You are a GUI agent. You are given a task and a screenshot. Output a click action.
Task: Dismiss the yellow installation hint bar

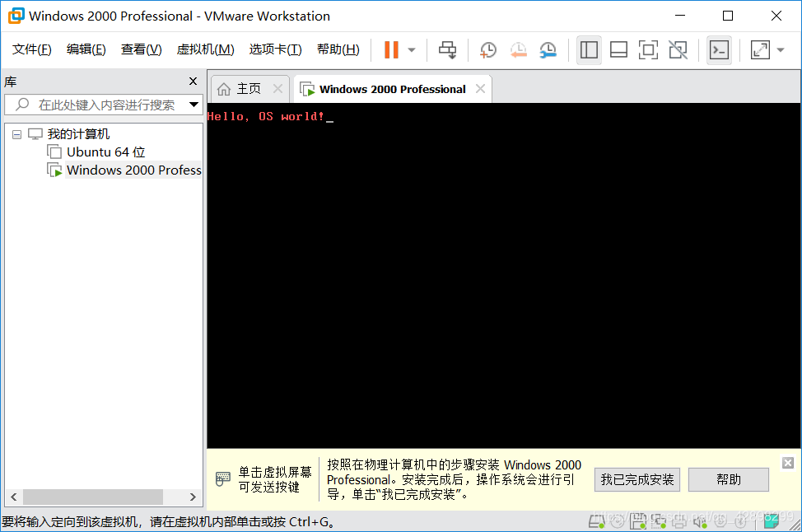[788, 463]
